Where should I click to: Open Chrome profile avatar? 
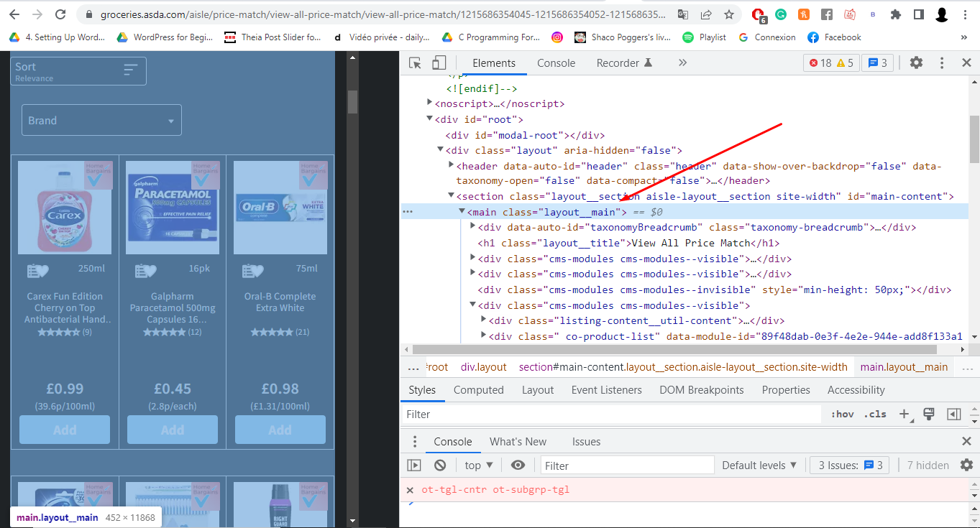click(x=942, y=14)
